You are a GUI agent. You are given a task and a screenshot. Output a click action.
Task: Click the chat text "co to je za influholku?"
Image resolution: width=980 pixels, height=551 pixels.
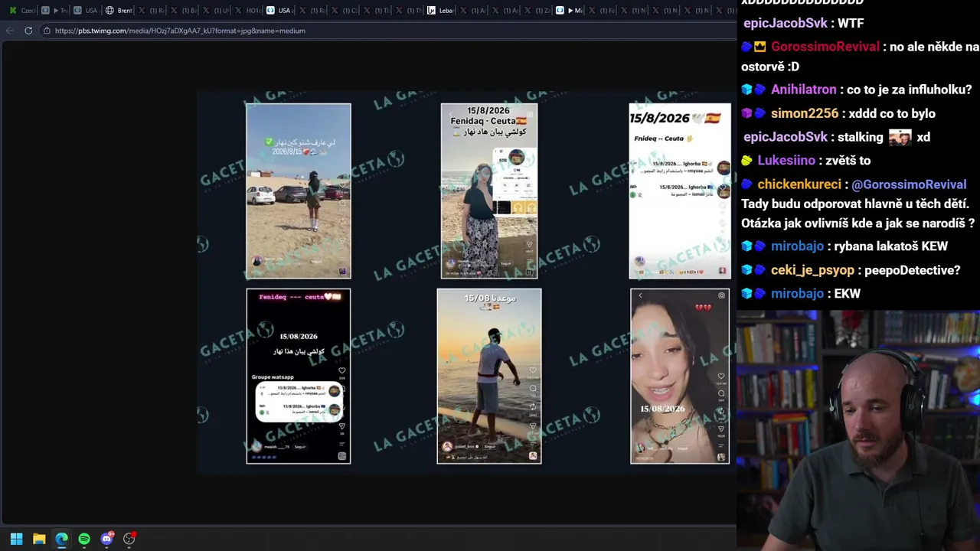910,90
